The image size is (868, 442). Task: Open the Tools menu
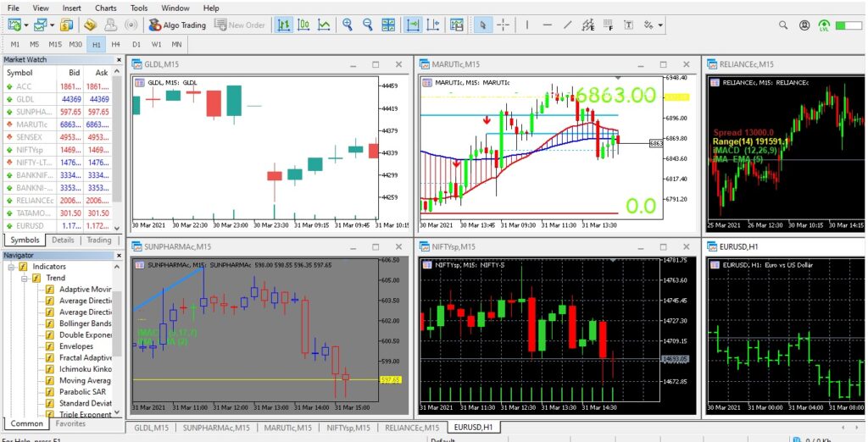click(139, 8)
